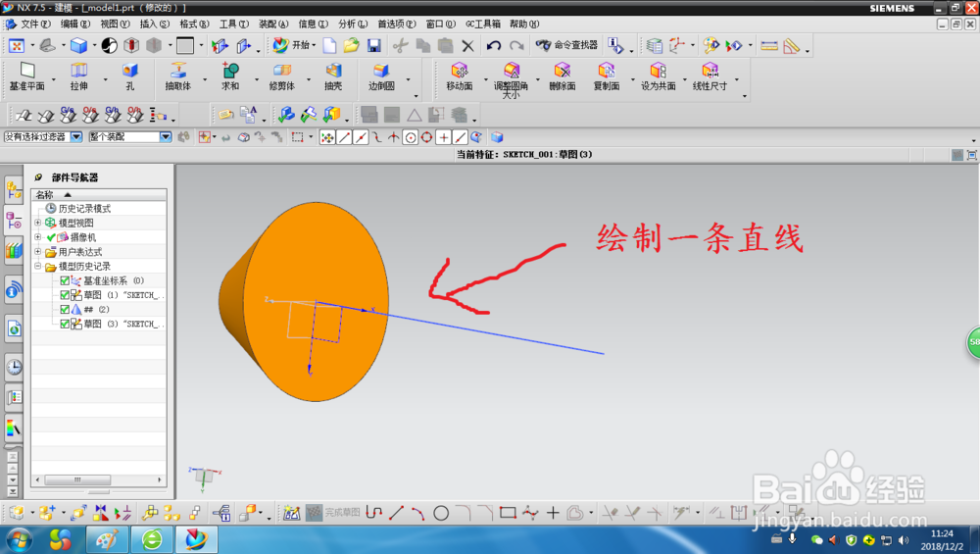Image resolution: width=980 pixels, height=554 pixels.
Task: Create a new file from toolbar
Action: [329, 46]
